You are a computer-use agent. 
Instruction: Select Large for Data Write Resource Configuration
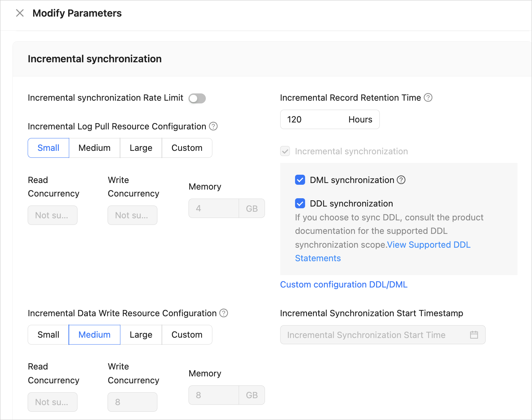(x=141, y=335)
